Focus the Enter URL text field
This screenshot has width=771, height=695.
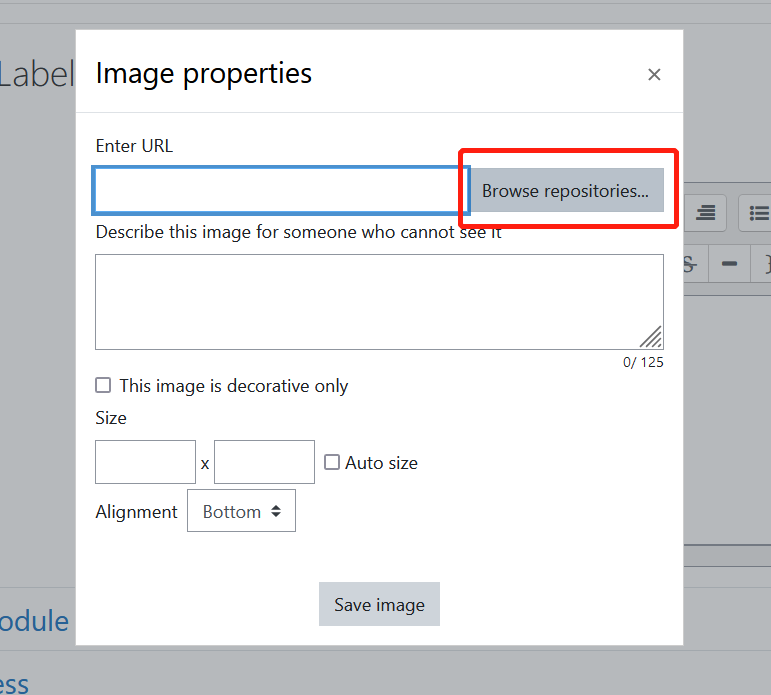(x=281, y=190)
